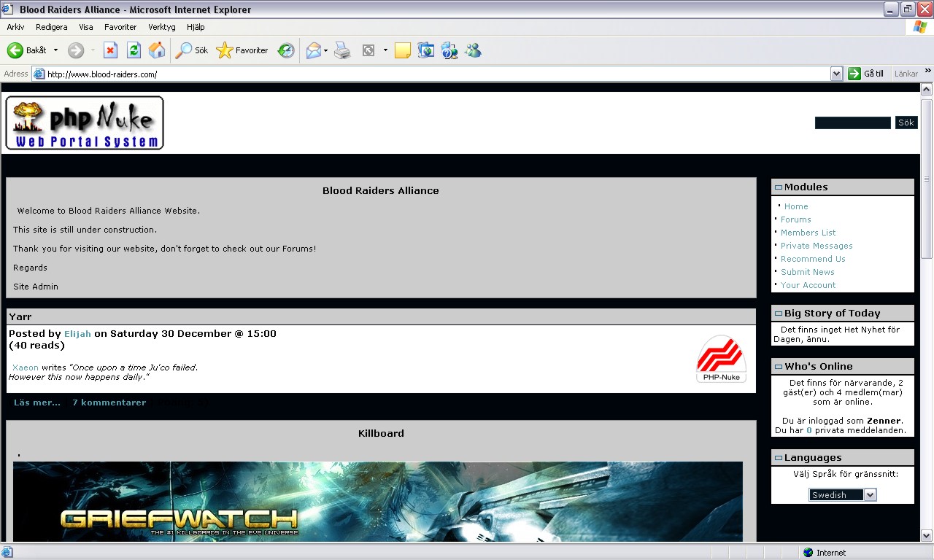934x560 pixels.
Task: Show more toolbar items via the Länkar chevron
Action: click(x=928, y=71)
